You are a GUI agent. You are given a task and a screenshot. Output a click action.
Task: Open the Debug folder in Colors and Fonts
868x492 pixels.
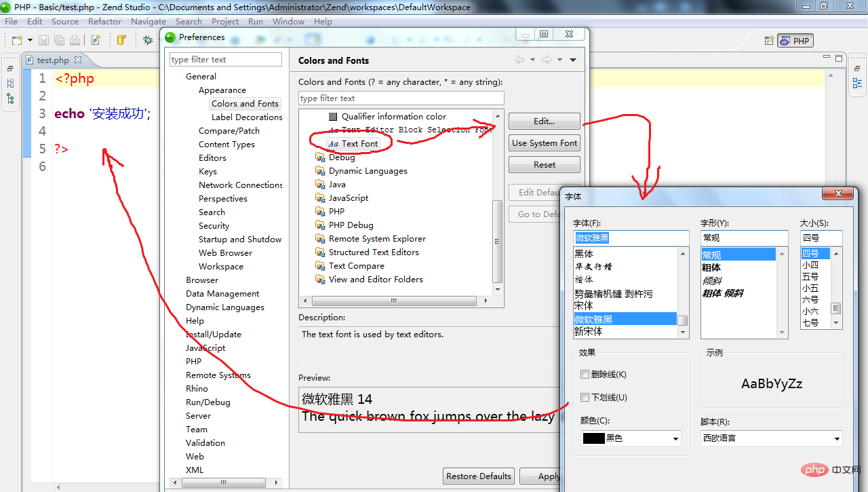point(336,157)
